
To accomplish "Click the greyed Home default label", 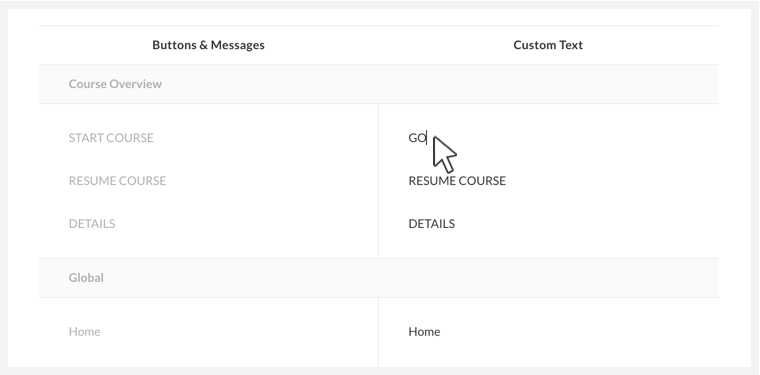I will [85, 332].
